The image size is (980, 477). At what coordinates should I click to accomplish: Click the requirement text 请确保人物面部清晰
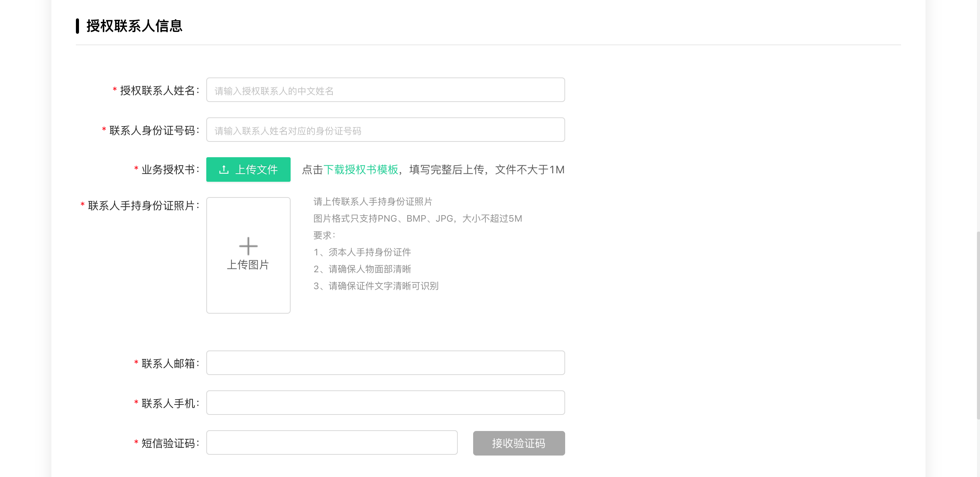pyautogui.click(x=370, y=269)
